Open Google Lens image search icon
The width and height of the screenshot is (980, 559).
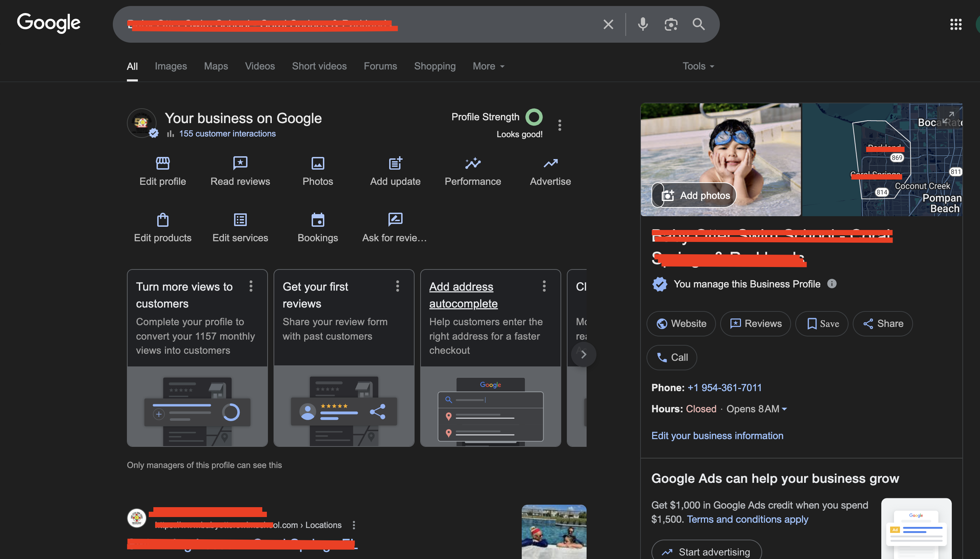click(x=671, y=24)
